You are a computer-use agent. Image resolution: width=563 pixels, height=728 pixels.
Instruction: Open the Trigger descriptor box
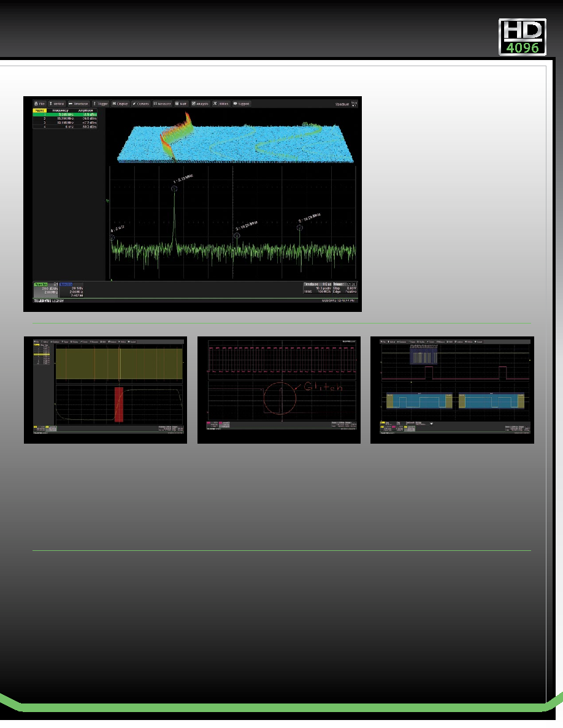click(x=345, y=288)
